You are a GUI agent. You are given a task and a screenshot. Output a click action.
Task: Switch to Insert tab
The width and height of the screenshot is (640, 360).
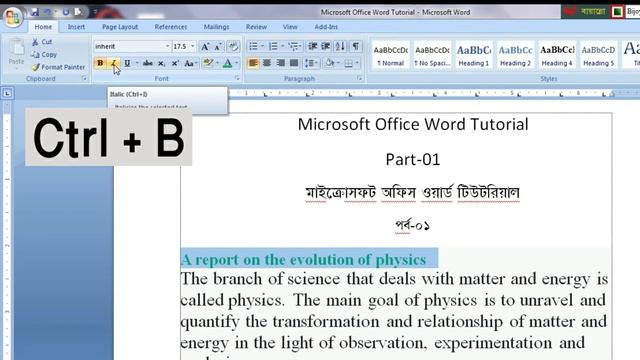[76, 27]
